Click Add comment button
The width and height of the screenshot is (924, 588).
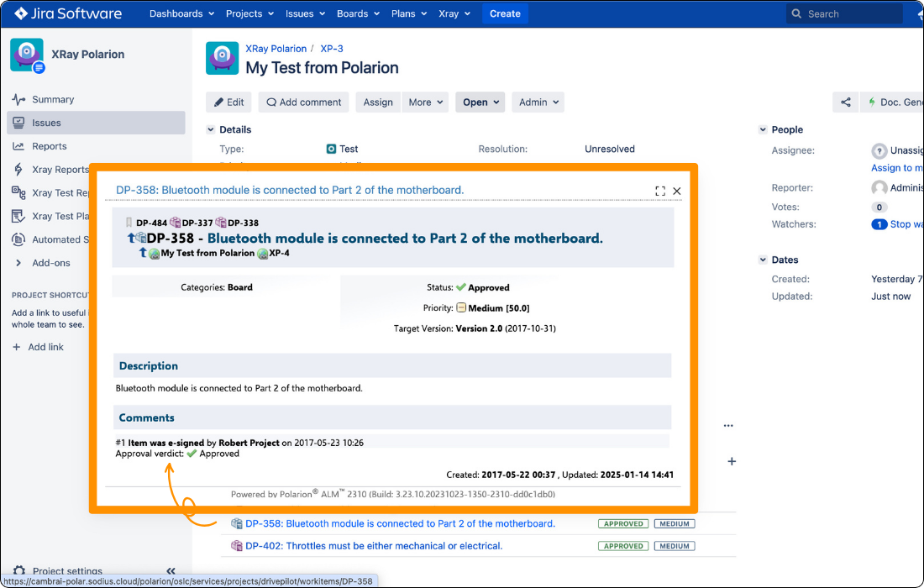click(x=303, y=102)
